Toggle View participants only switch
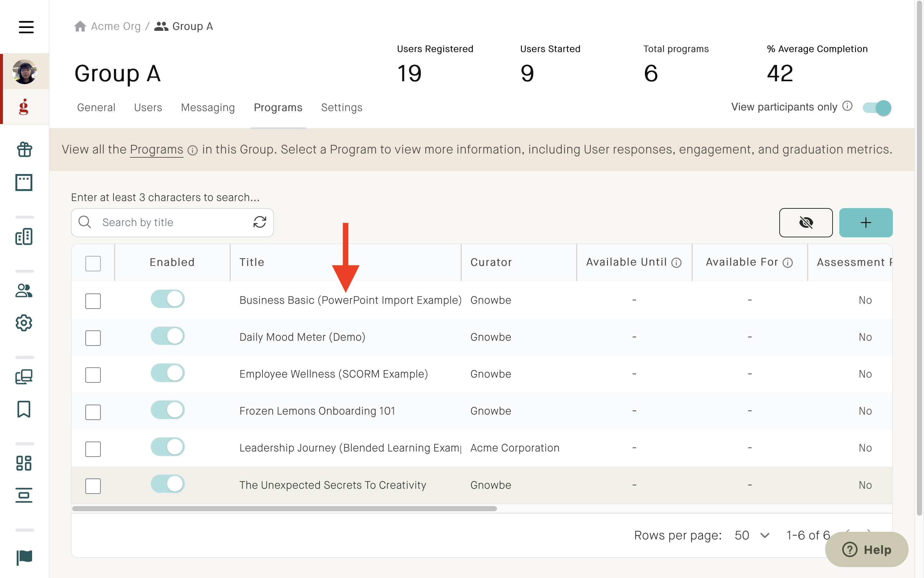This screenshot has width=924, height=578. pyautogui.click(x=877, y=108)
